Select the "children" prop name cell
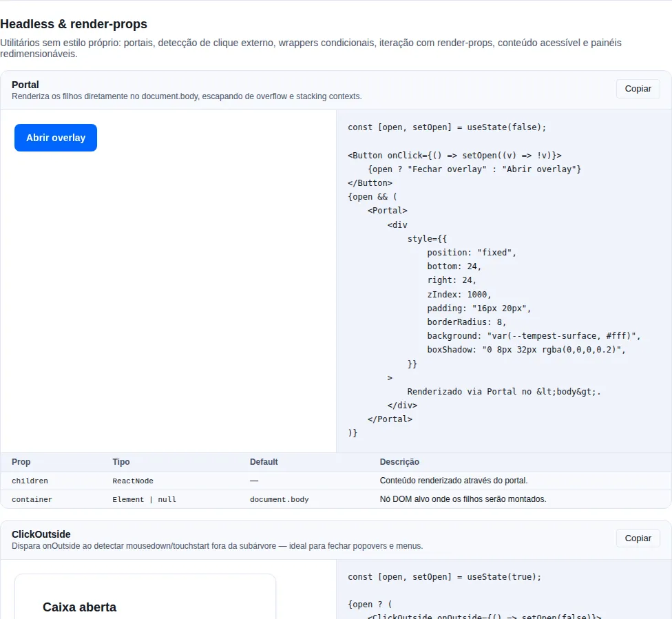Viewport: 672px width, 619px height. tap(30, 481)
